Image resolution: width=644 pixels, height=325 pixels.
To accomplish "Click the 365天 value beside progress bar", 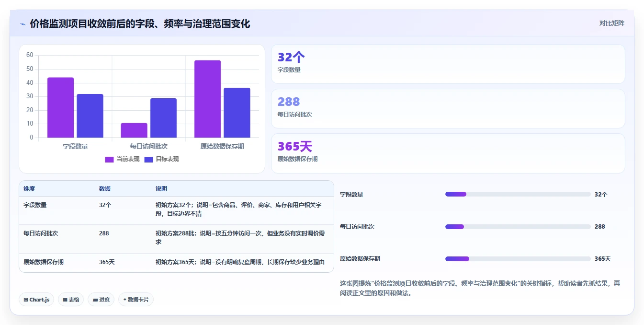I will coord(603,258).
